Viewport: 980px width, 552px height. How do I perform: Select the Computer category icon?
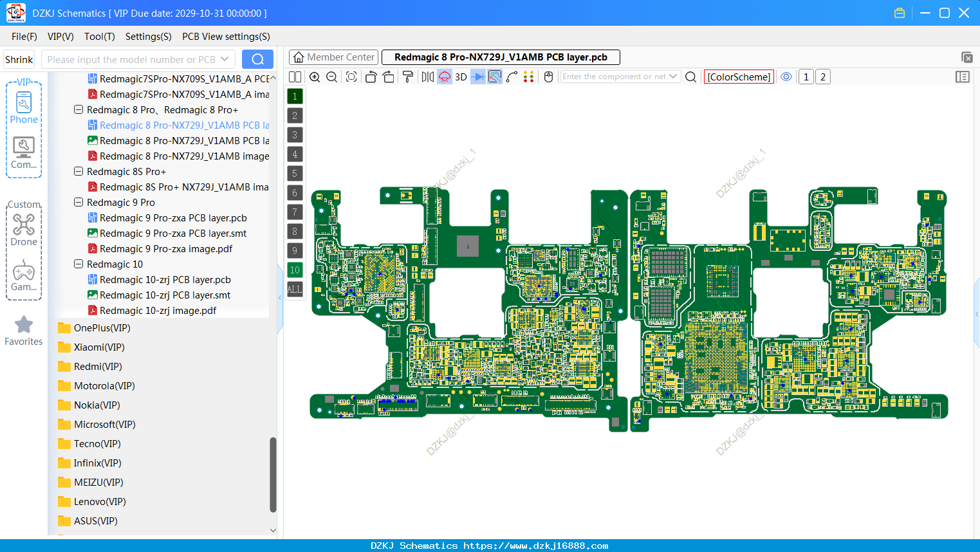(24, 153)
